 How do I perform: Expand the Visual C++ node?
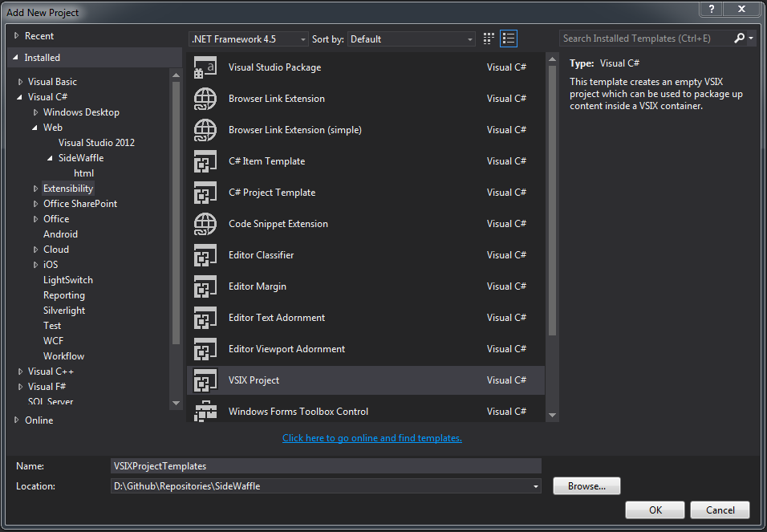tap(19, 371)
